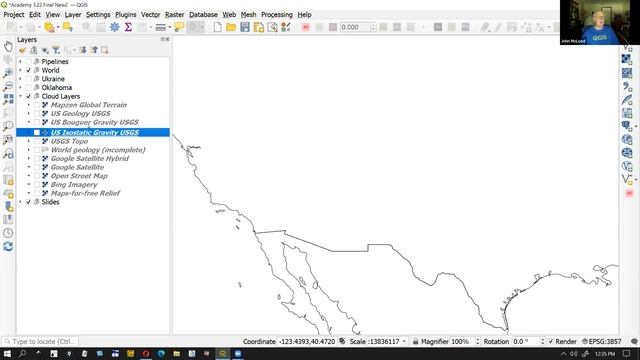The width and height of the screenshot is (640, 360).
Task: Click the EPSG:3857 CRS button
Action: 602,341
